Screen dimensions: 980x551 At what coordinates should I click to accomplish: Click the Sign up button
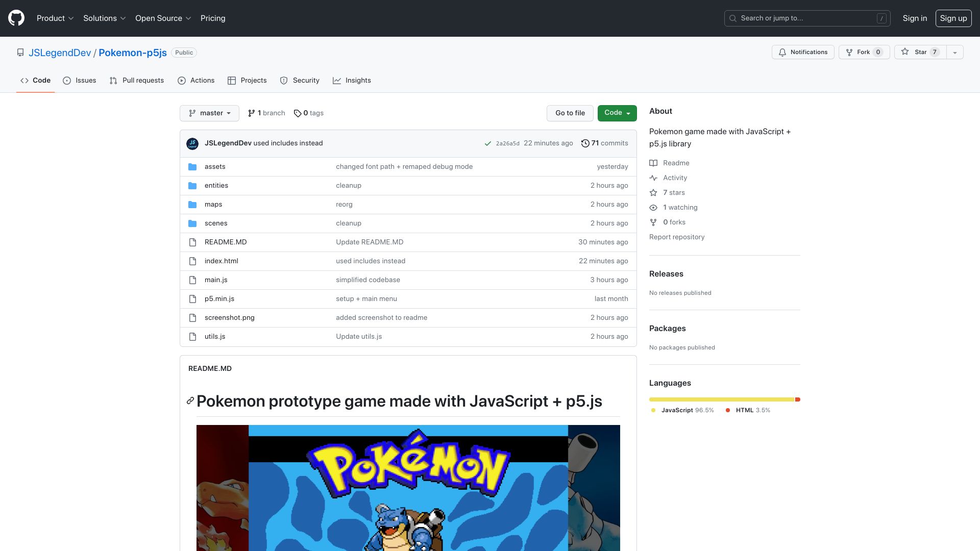953,18
